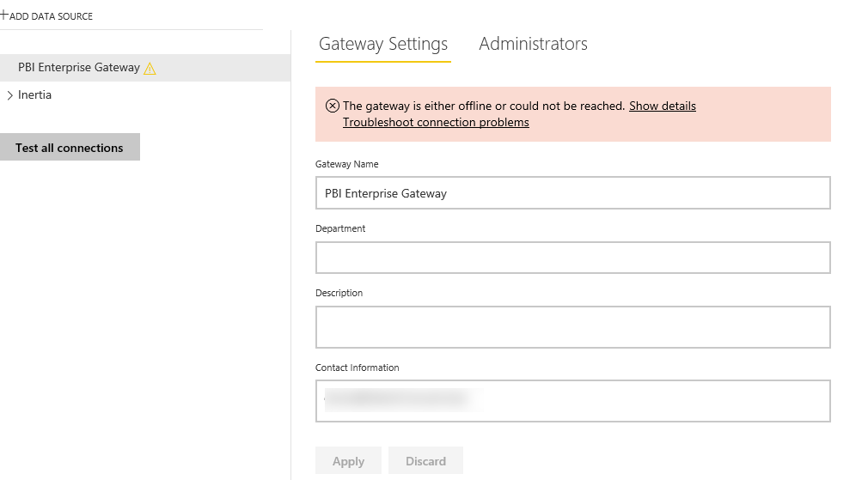This screenshot has width=868, height=480.
Task: Click the Gateway Name input field
Action: click(573, 193)
